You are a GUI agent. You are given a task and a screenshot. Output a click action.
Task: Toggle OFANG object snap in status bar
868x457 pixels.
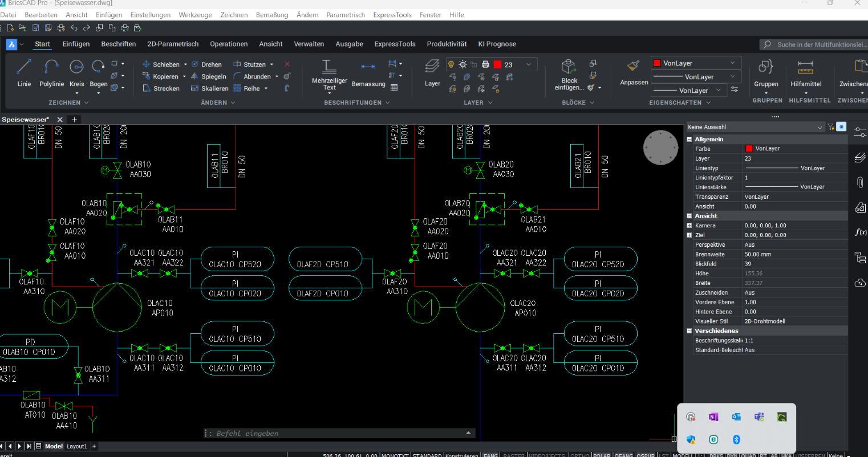[x=624, y=455]
